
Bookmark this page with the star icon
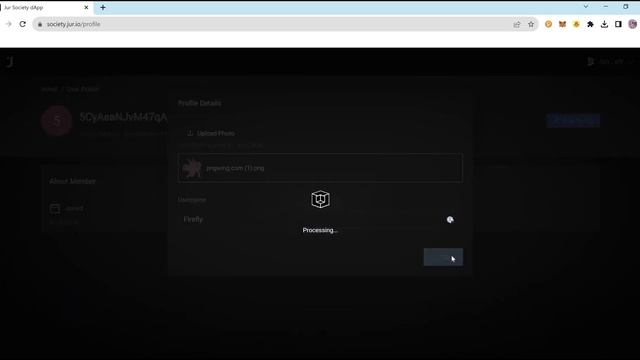pos(531,24)
